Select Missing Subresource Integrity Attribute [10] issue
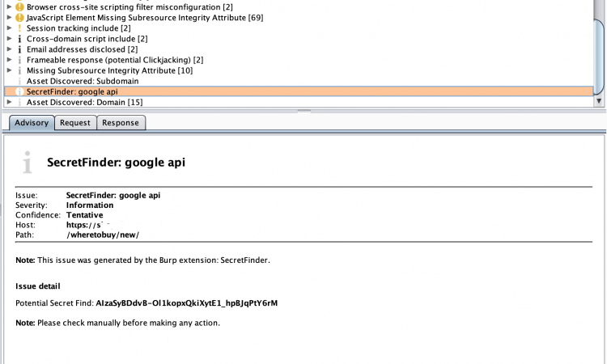This screenshot has width=607, height=364. pyautogui.click(x=109, y=70)
